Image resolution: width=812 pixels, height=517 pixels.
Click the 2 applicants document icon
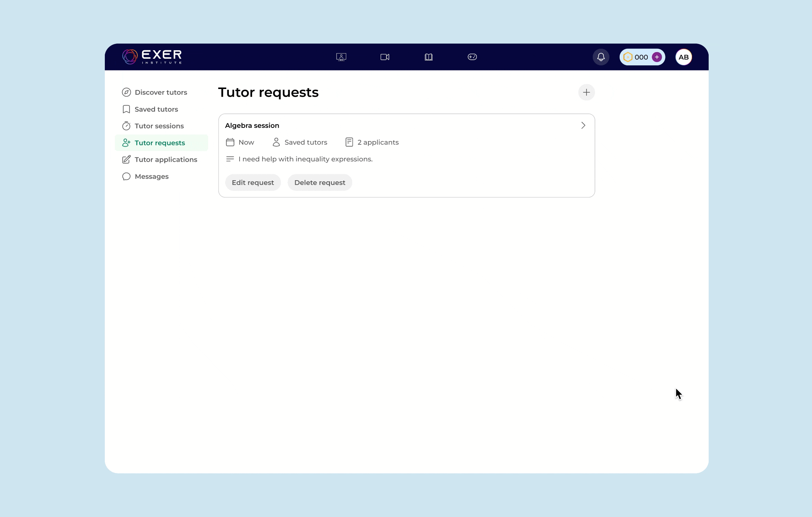[349, 142]
